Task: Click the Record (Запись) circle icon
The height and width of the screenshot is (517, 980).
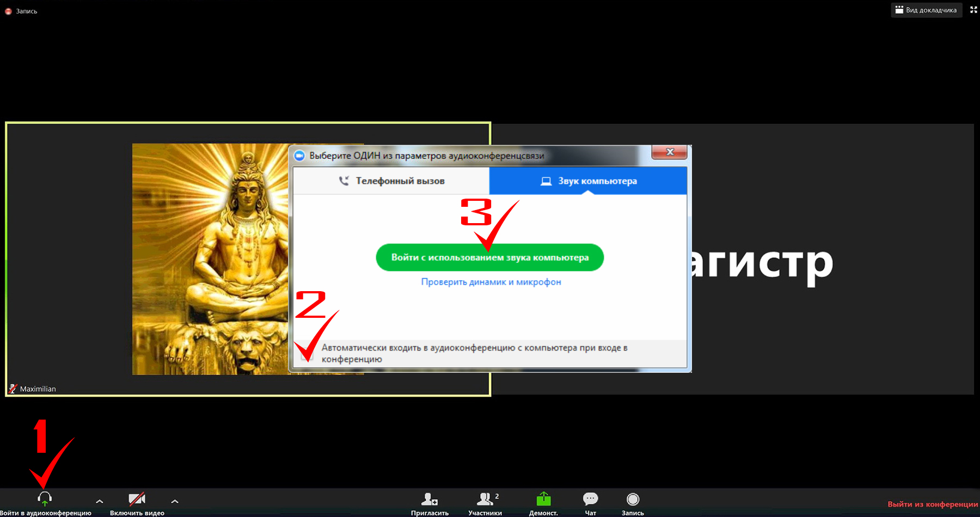Action: point(633,499)
